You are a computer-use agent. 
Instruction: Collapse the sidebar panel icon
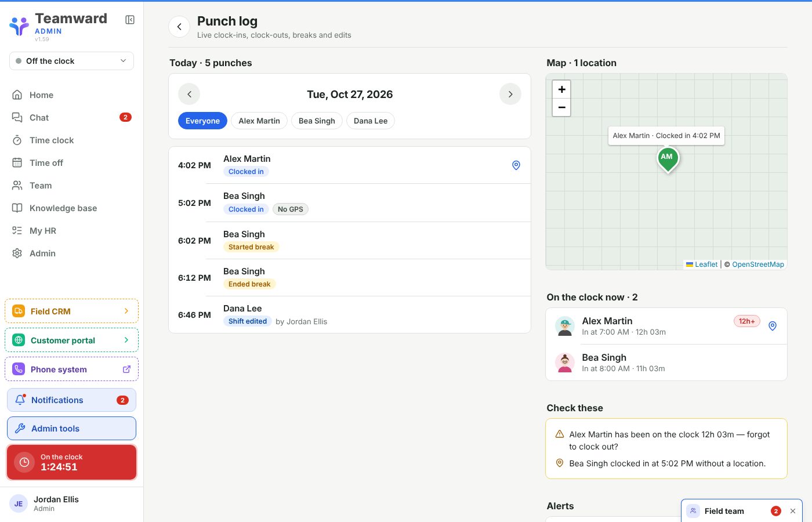(130, 20)
